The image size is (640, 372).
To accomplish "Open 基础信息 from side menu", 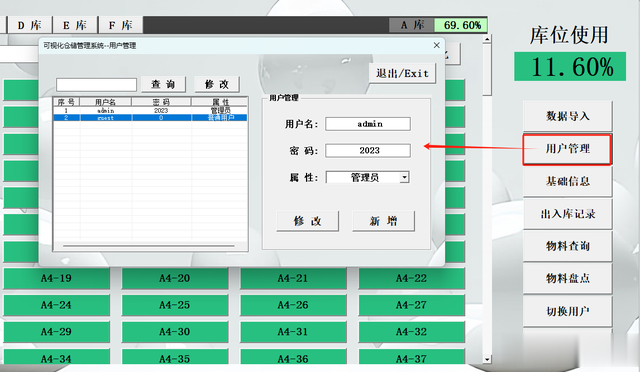I will pos(568,181).
